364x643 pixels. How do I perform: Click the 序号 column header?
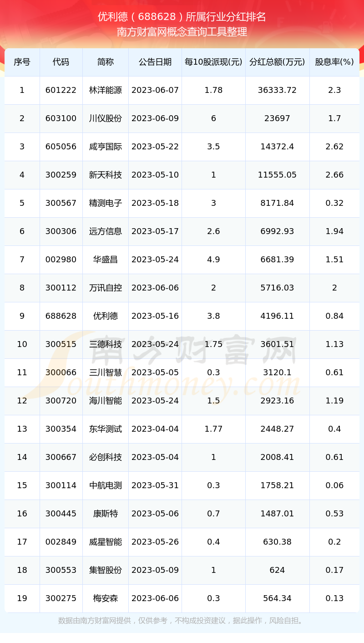pyautogui.click(x=22, y=62)
